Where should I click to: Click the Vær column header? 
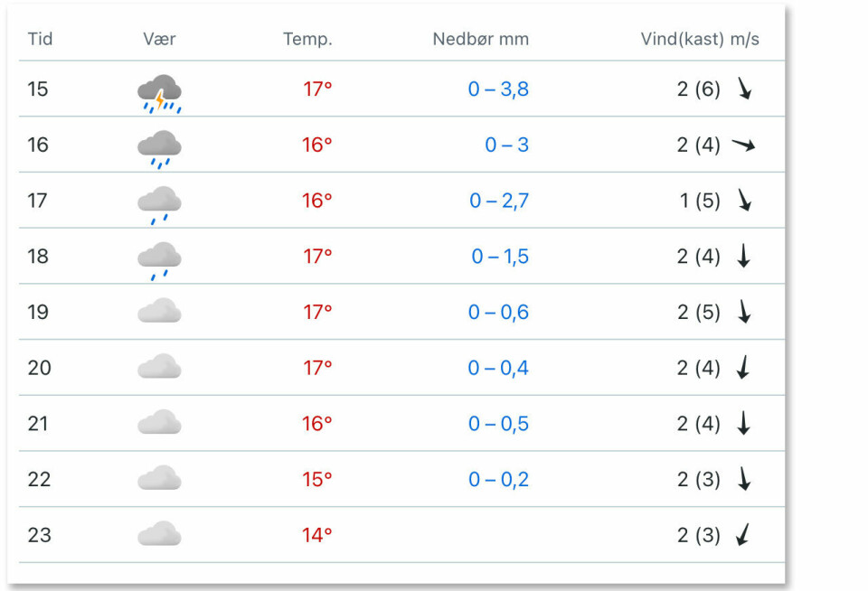(x=159, y=39)
